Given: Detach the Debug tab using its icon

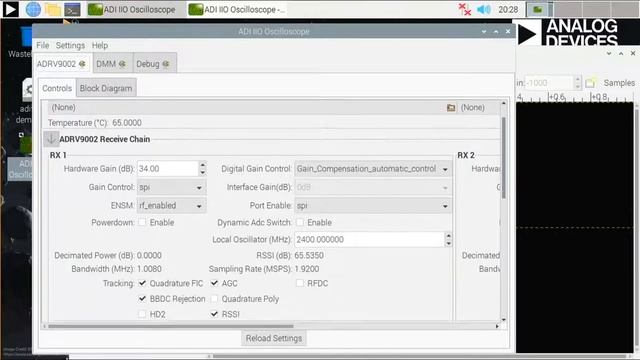Looking at the screenshot, I should pos(166,64).
